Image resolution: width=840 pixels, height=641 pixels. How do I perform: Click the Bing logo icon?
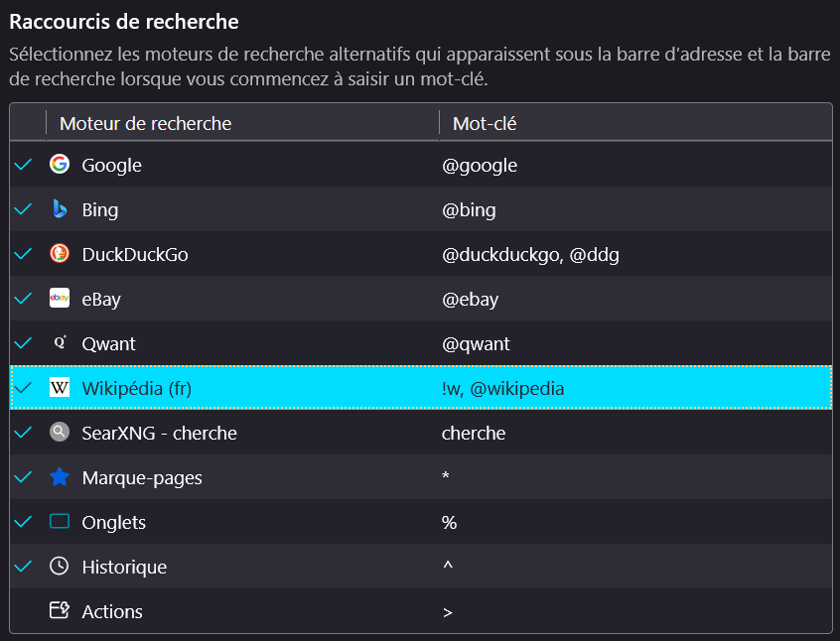(x=60, y=209)
